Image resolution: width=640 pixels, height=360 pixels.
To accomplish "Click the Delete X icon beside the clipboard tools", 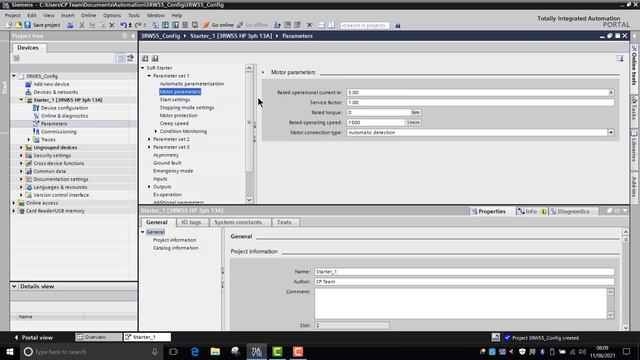I will (111, 25).
